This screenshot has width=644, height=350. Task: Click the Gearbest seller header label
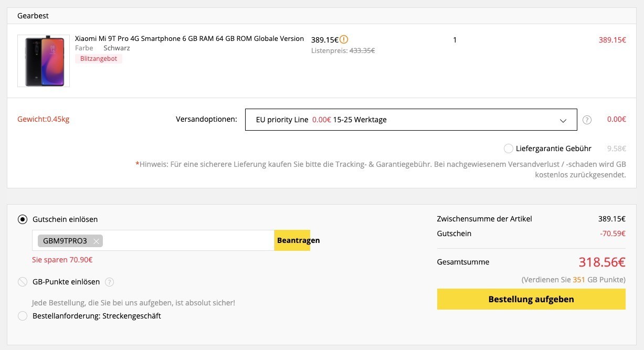click(x=33, y=16)
